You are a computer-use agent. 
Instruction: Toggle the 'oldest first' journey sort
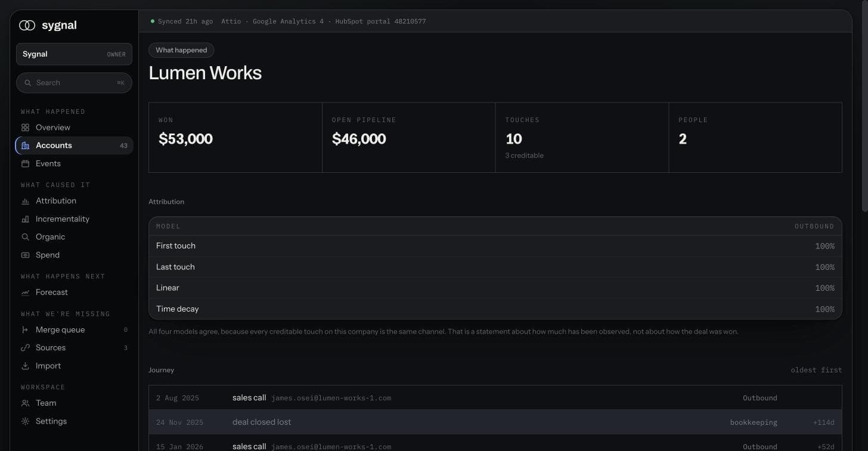816,370
